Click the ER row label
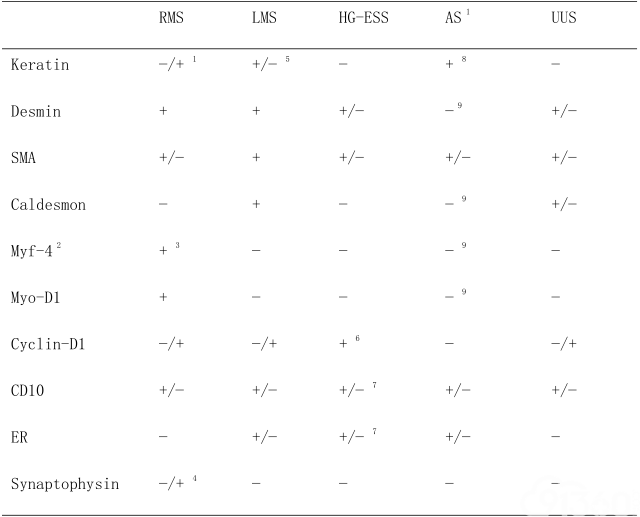This screenshot has height=517, width=640. point(19,437)
